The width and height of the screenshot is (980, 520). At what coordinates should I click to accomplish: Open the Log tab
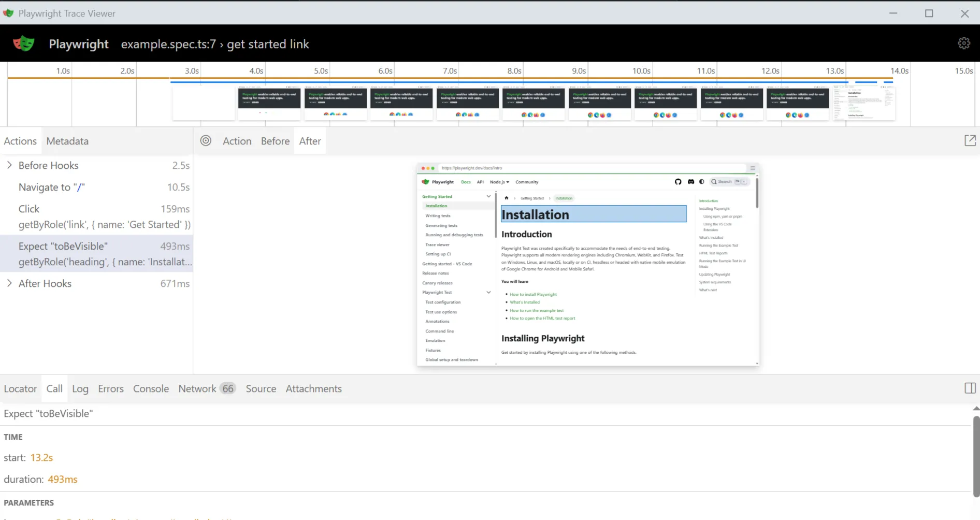pos(80,388)
